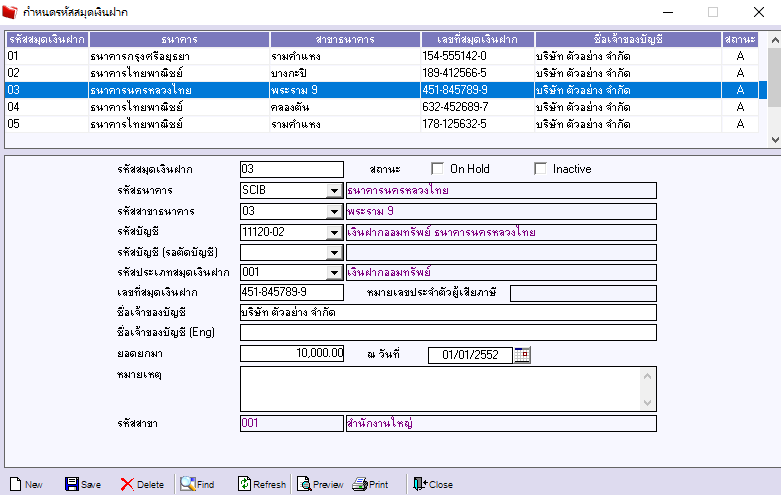Click the ธนาคาร column header

(x=179, y=39)
